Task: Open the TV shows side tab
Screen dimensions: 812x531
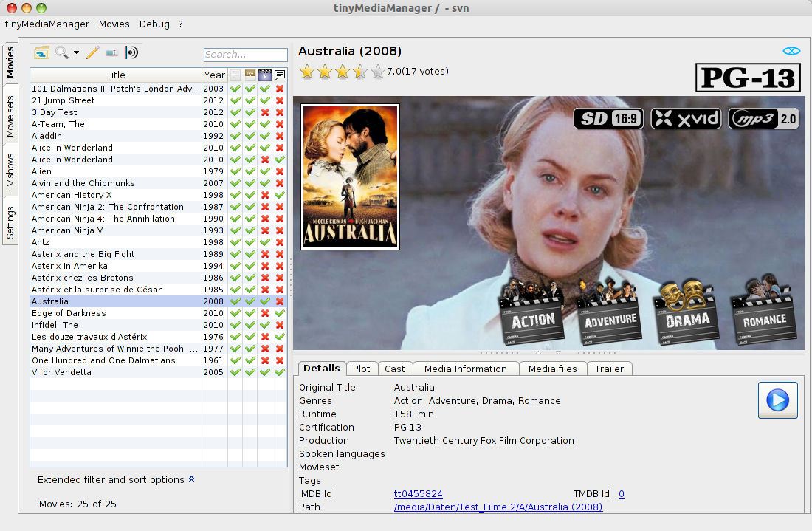Action: [x=10, y=172]
